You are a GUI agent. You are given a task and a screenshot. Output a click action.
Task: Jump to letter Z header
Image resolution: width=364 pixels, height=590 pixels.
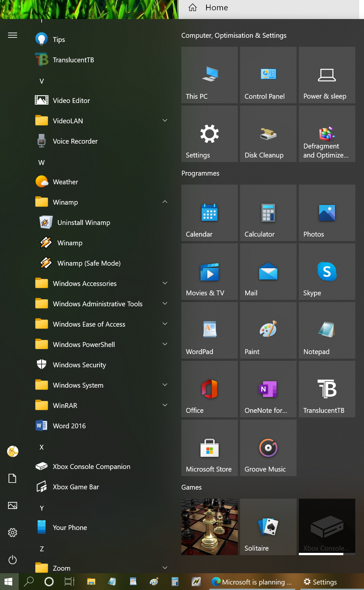pos(42,549)
